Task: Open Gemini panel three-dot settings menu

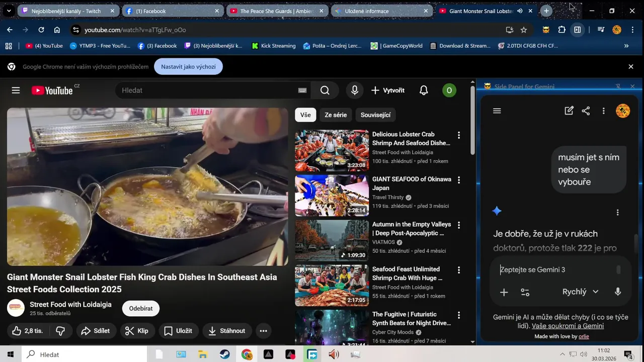Action: point(603,111)
